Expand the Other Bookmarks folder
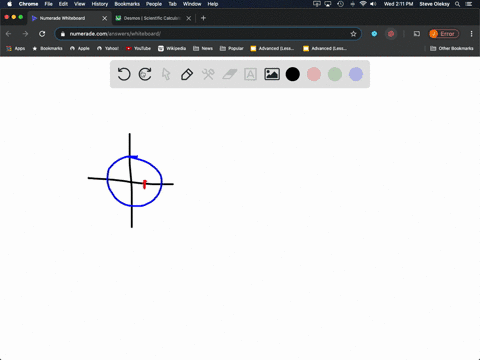Viewport: 480px width, 360px height. coord(452,48)
